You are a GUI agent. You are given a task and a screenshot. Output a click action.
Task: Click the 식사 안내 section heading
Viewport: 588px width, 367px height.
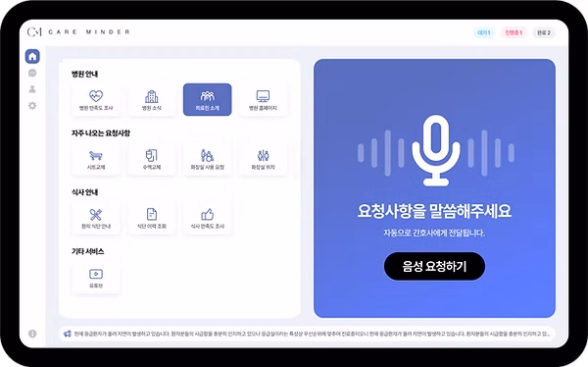pyautogui.click(x=84, y=192)
